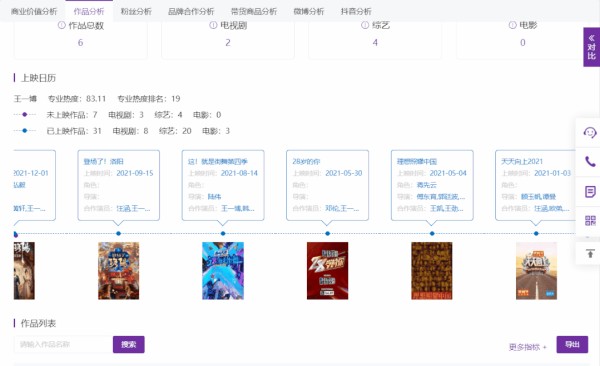Click the phone contact icon
The width and height of the screenshot is (600, 366).
pyautogui.click(x=590, y=162)
